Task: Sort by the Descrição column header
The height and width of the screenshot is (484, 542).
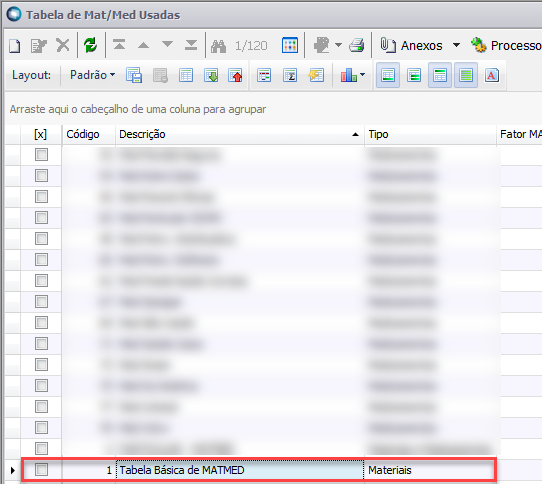Action: pos(240,134)
